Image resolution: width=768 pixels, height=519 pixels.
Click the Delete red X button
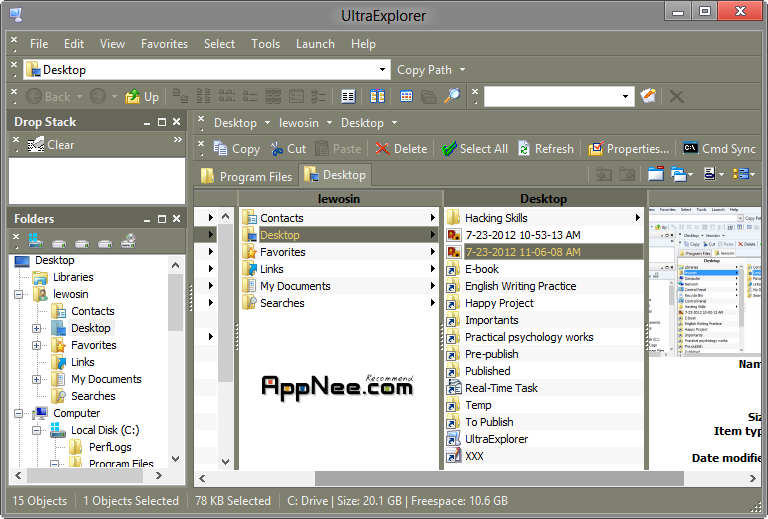point(402,148)
